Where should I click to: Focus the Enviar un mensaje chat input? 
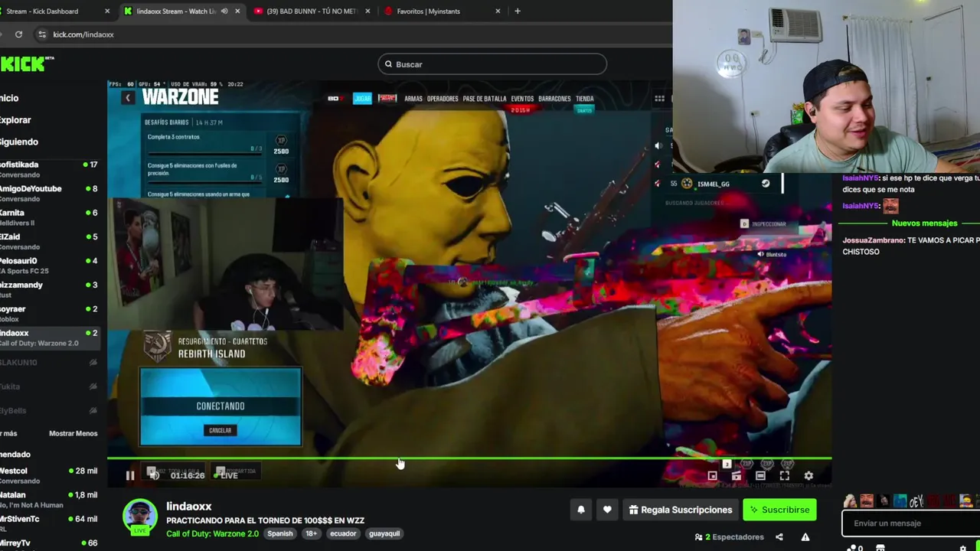click(x=911, y=523)
